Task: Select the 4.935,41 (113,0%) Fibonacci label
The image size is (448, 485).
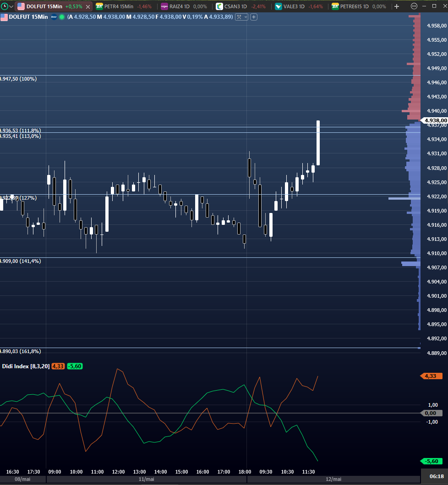Action: click(21, 136)
